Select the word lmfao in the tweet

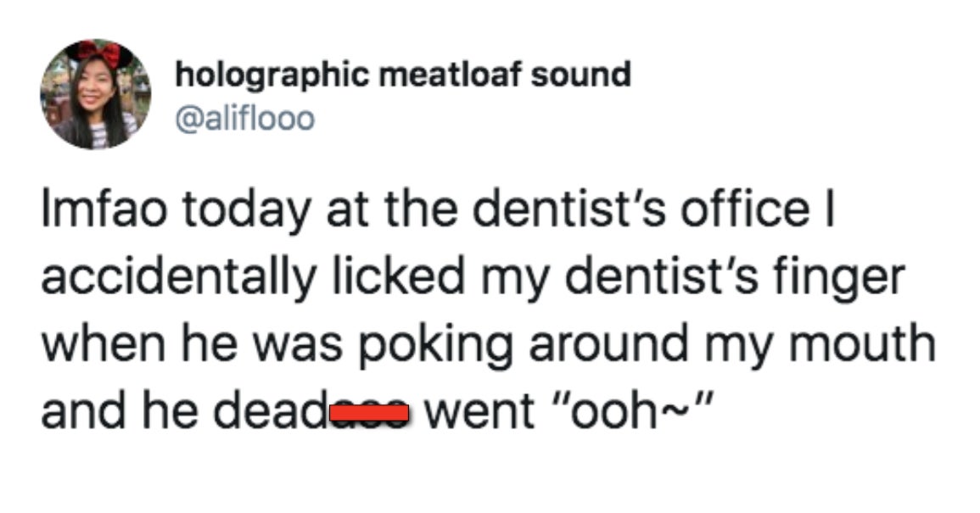pyautogui.click(x=104, y=210)
